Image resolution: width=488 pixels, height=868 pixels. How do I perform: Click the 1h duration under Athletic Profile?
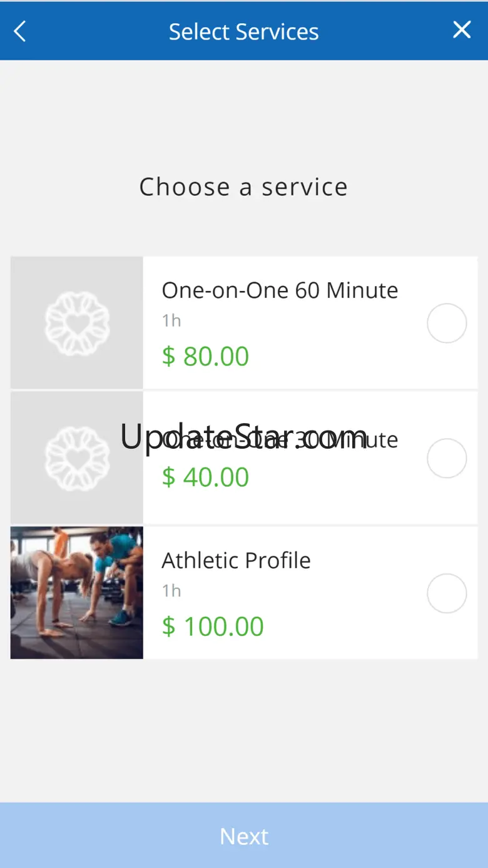tap(171, 590)
